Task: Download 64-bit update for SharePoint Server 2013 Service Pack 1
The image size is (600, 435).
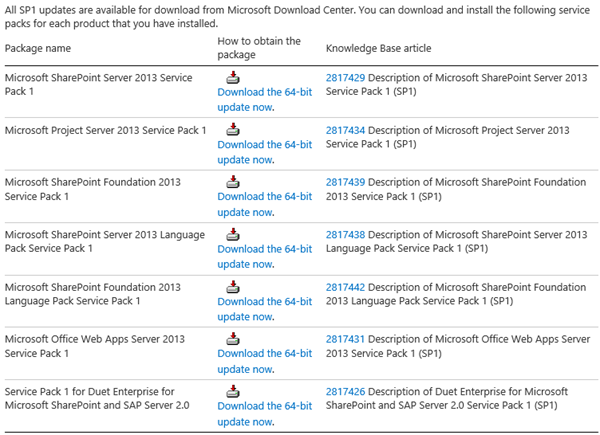Action: pyautogui.click(x=265, y=99)
